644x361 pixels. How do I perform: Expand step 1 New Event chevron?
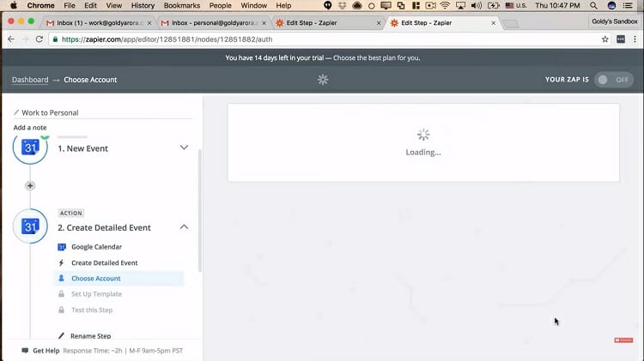pos(184,147)
